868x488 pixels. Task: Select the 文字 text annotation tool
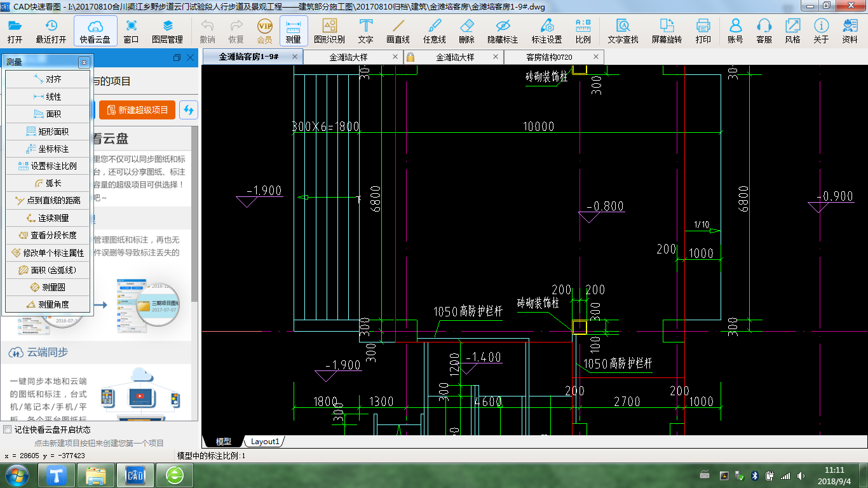click(x=365, y=31)
